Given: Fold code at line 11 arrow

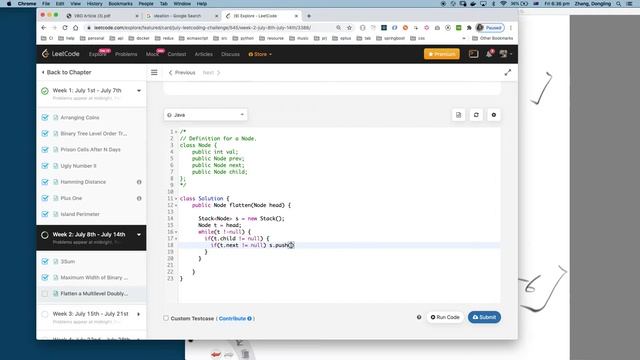Looking at the screenshot, I should (176, 199).
